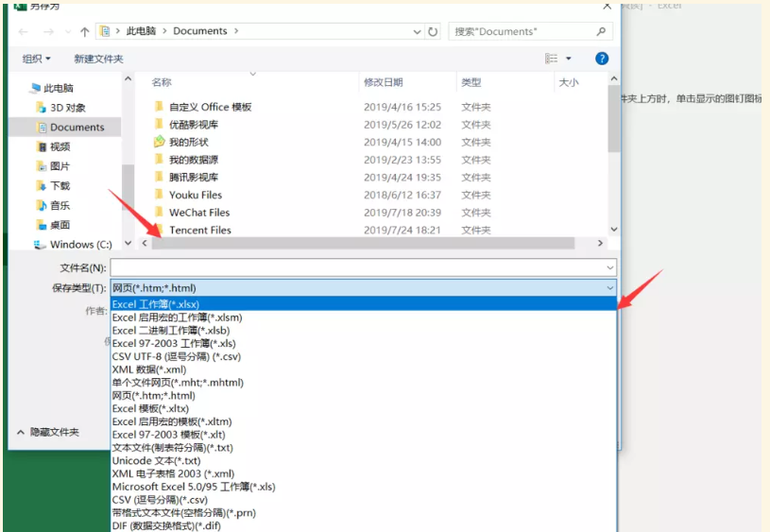Image resolution: width=770 pixels, height=532 pixels.
Task: Click the file list scroll right arrow
Action: point(600,243)
